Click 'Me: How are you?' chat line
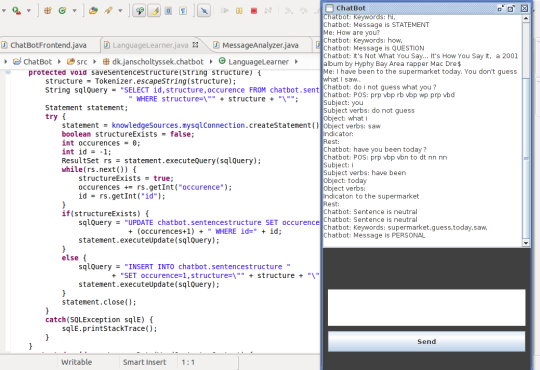The image size is (540, 370). click(352, 32)
